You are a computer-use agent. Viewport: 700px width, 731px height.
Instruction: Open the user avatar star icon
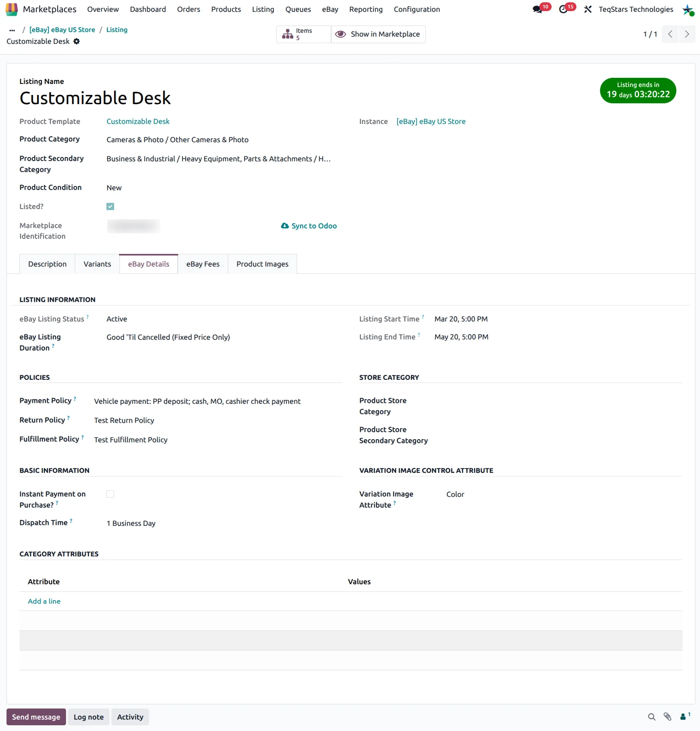coord(688,10)
